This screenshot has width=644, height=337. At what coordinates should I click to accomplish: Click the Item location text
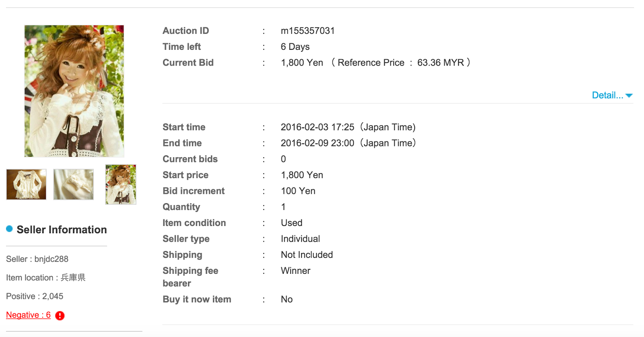46,277
